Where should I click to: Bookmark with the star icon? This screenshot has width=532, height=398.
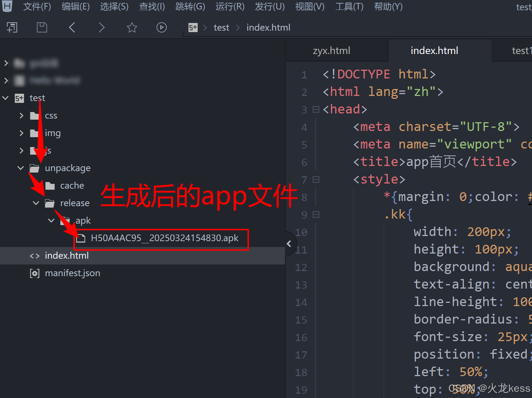[132, 27]
